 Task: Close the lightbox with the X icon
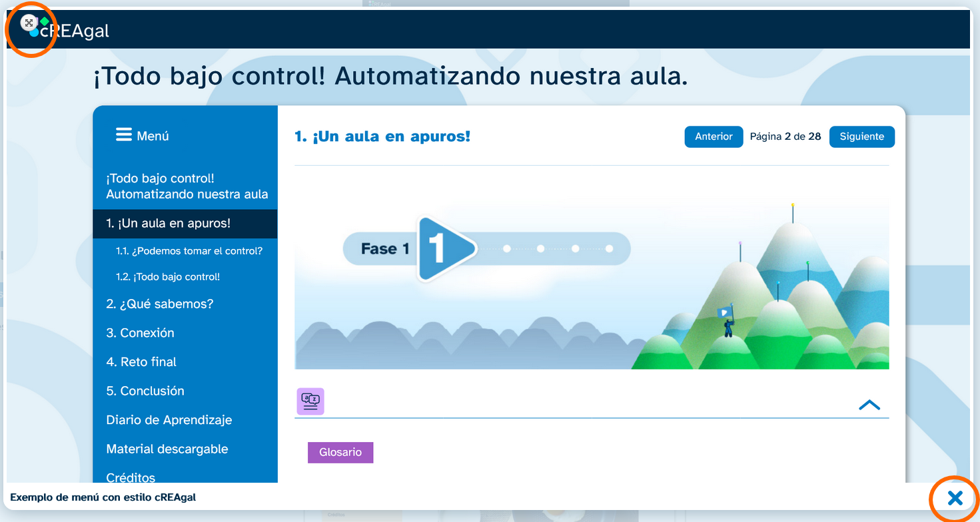pyautogui.click(x=955, y=497)
